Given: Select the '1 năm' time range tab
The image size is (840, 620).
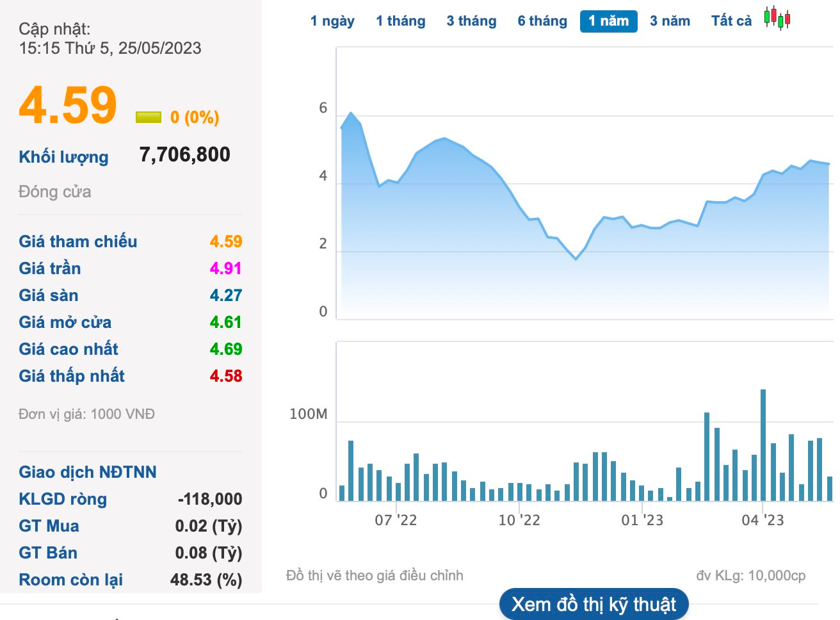Looking at the screenshot, I should pyautogui.click(x=608, y=21).
